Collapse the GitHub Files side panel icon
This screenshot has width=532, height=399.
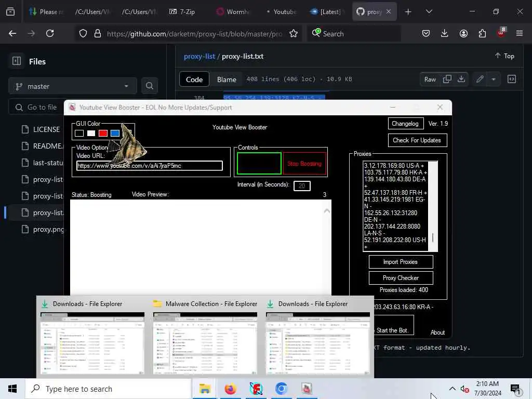click(x=17, y=61)
